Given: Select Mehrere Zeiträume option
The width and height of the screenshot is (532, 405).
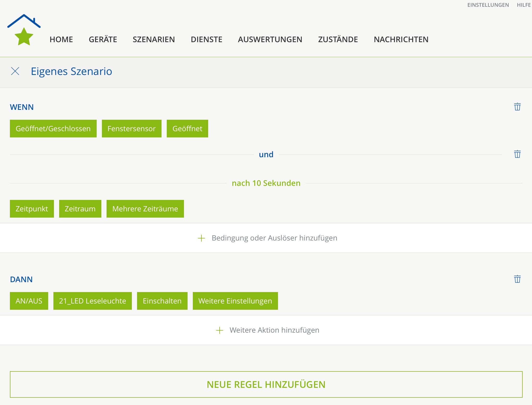Looking at the screenshot, I should (x=145, y=209).
